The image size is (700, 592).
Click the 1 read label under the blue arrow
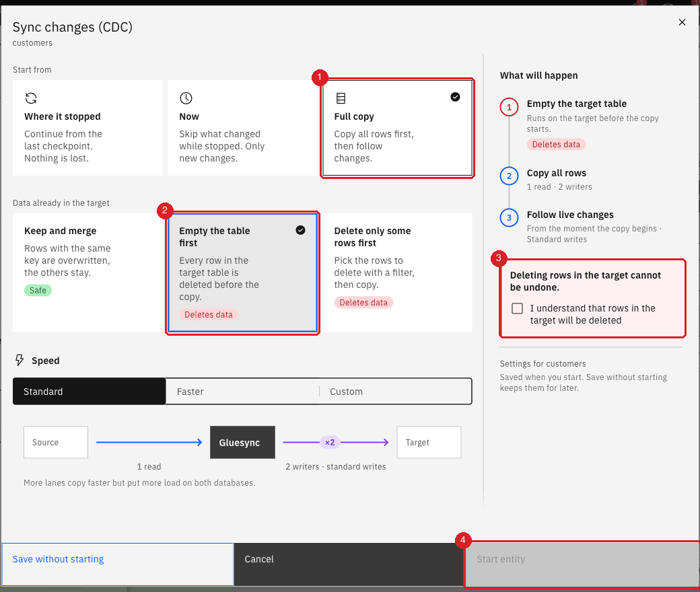pos(149,467)
